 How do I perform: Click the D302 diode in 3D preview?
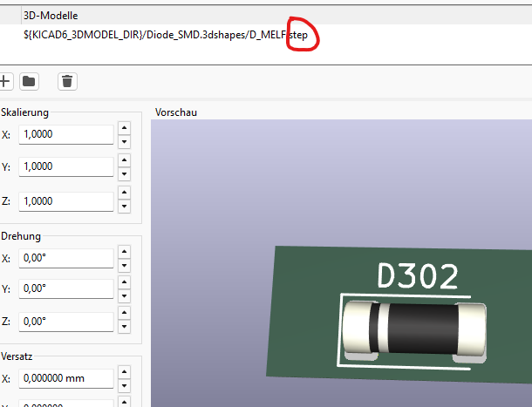pyautogui.click(x=414, y=328)
